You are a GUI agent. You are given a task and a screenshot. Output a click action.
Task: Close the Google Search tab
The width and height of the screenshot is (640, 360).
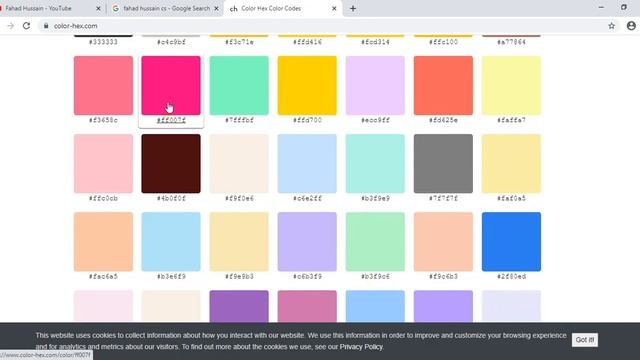point(216,8)
